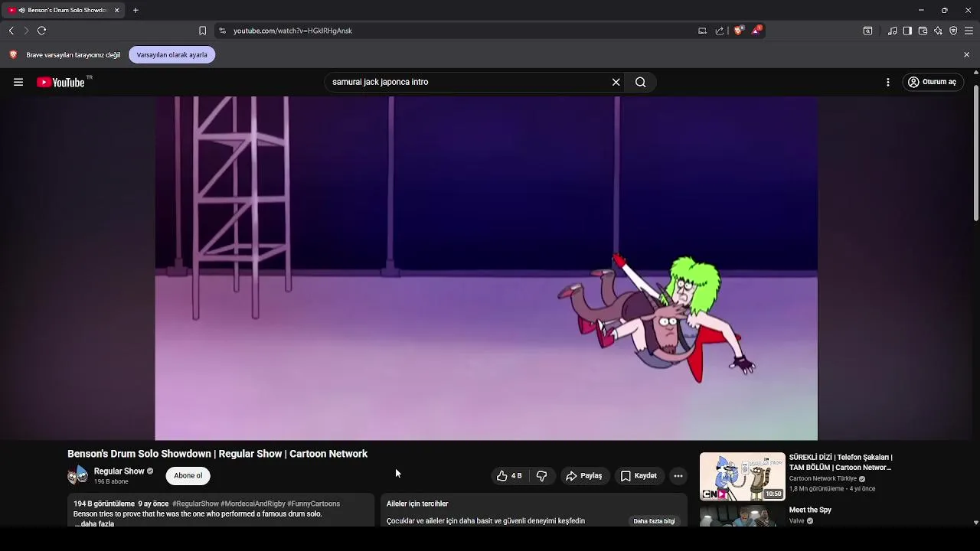Click the #MordecaiAndRigby hashtag

pyautogui.click(x=253, y=504)
